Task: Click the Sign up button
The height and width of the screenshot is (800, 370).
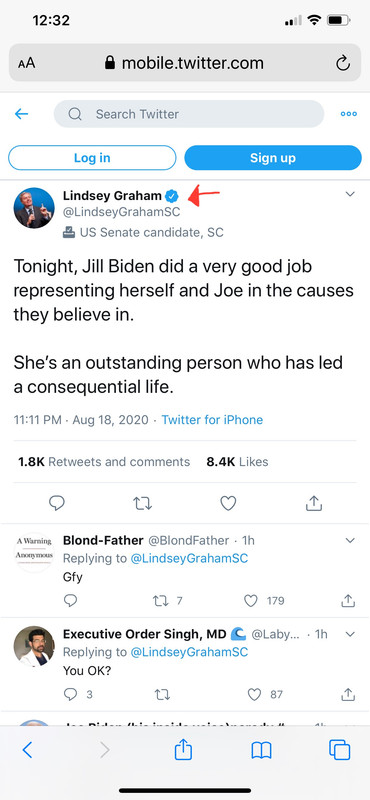Action: 273,158
